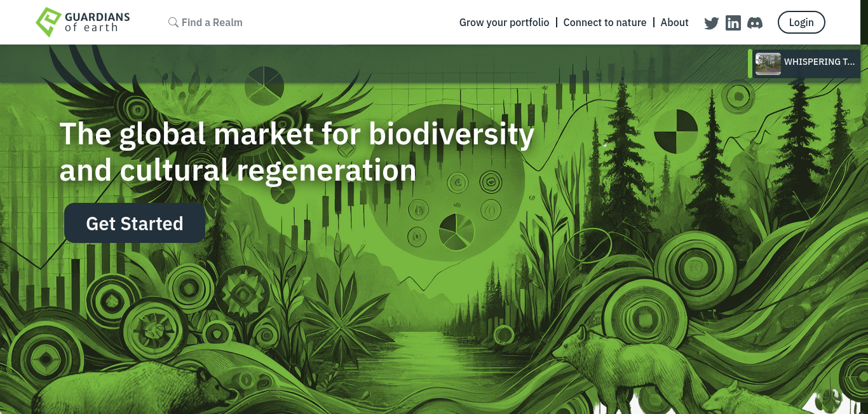Open the Connect to nature menu
This screenshot has width=868, height=414.
[605, 22]
